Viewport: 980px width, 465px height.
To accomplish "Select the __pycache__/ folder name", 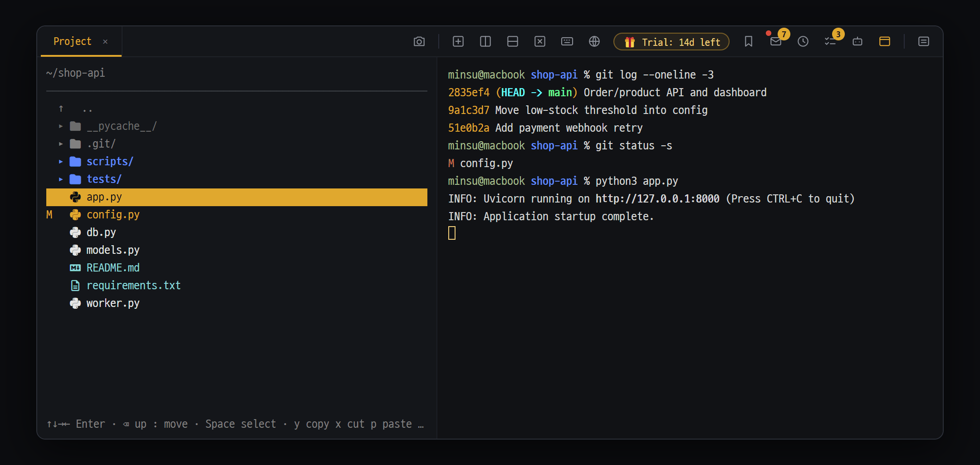I will [122, 126].
